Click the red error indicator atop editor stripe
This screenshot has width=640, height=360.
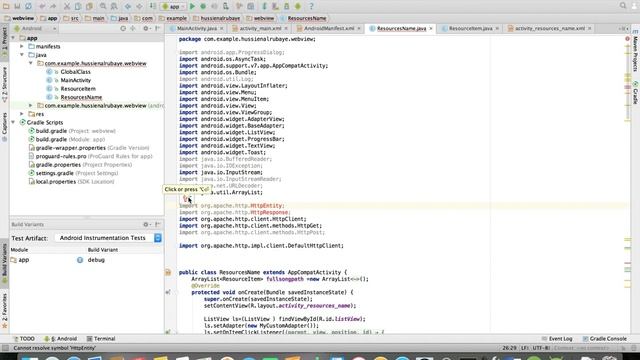(x=627, y=39)
